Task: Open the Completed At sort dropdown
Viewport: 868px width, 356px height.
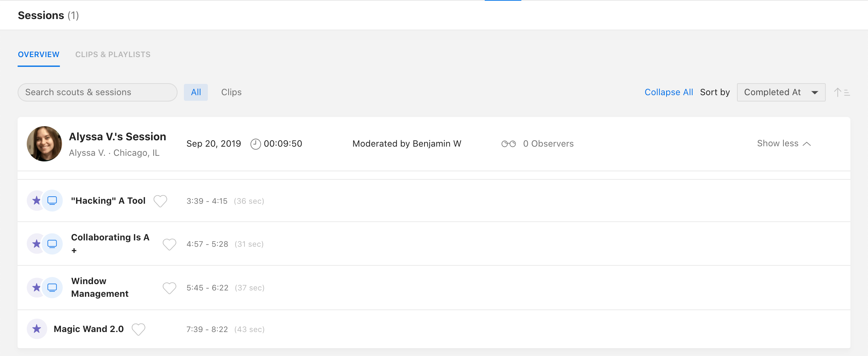Action: click(781, 92)
